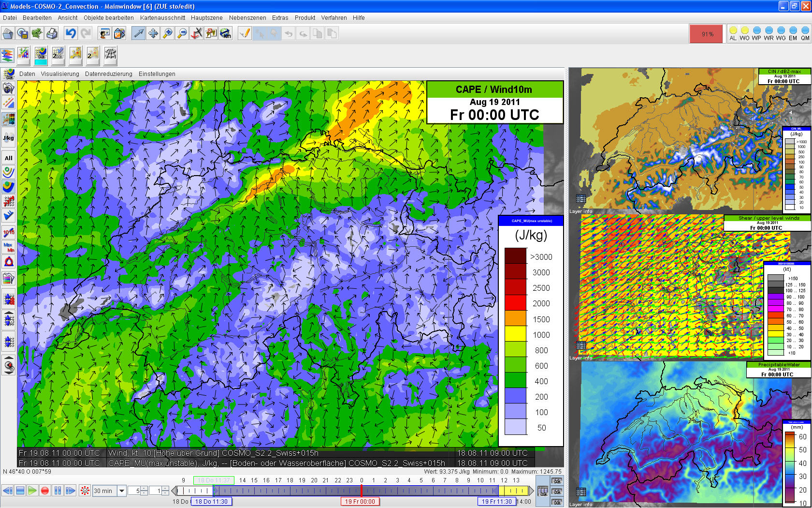Open the km distance measurement tool
The image size is (812, 508).
pyautogui.click(x=226, y=33)
